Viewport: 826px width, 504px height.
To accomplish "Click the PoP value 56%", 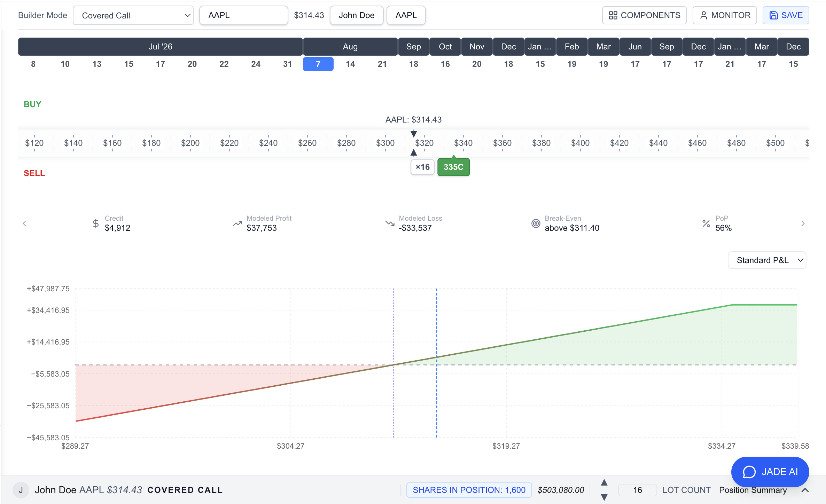I will 723,228.
